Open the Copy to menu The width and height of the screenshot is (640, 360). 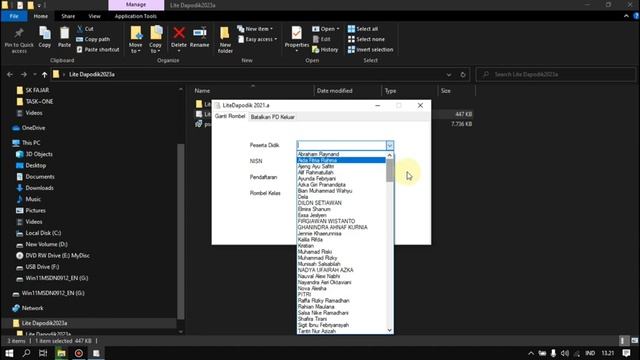pyautogui.click(x=156, y=40)
